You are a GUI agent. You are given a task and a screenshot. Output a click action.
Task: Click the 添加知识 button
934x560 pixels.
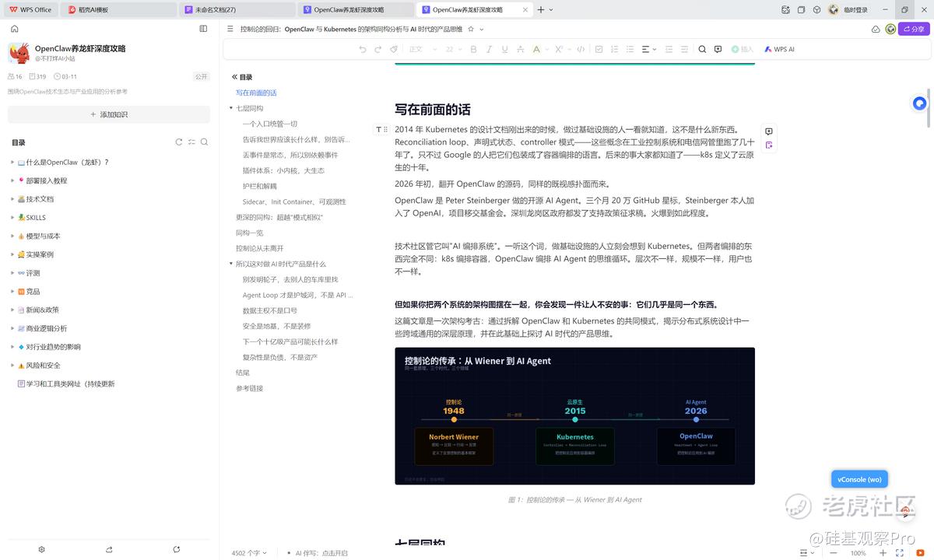coord(109,114)
